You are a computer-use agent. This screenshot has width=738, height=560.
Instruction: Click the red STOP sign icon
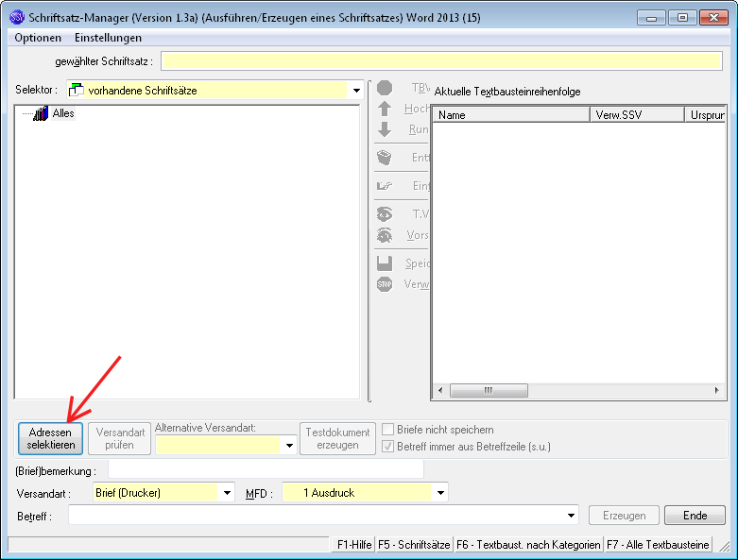coord(385,284)
